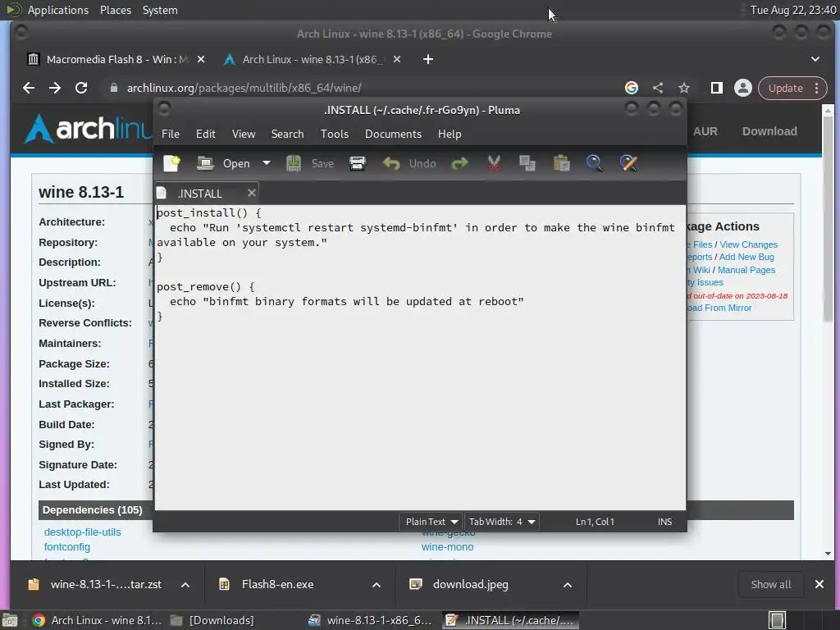The height and width of the screenshot is (630, 840).
Task: Switch to wine-8.13-1-x86_6 archive taskbar window
Action: pyautogui.click(x=371, y=620)
